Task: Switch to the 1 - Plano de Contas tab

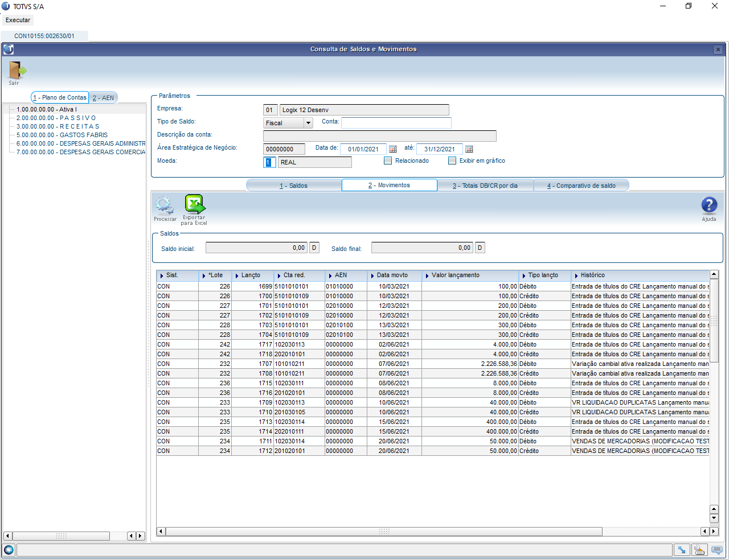Action: (x=60, y=97)
